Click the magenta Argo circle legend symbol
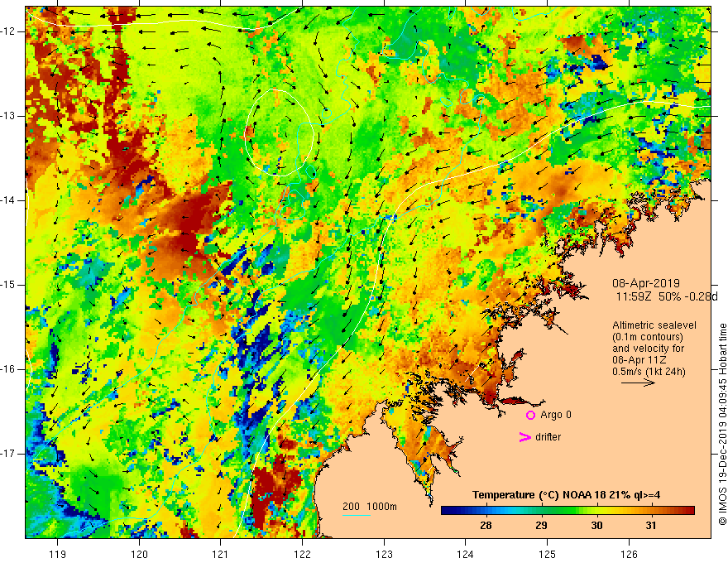Image resolution: width=728 pixels, height=563 pixels. [530, 415]
